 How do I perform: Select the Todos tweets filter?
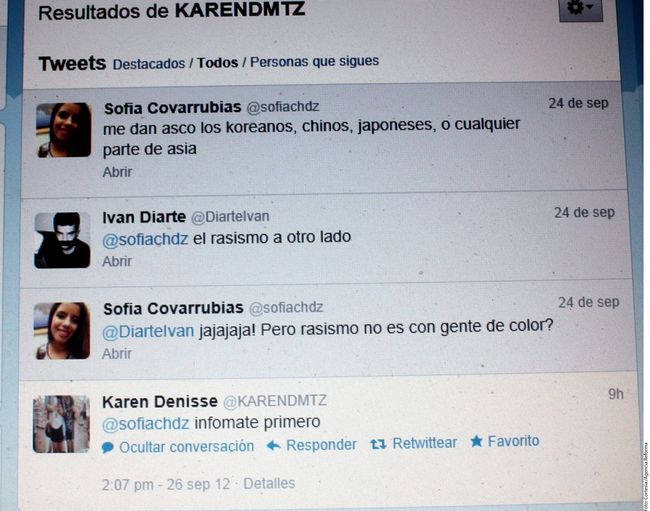click(217, 63)
